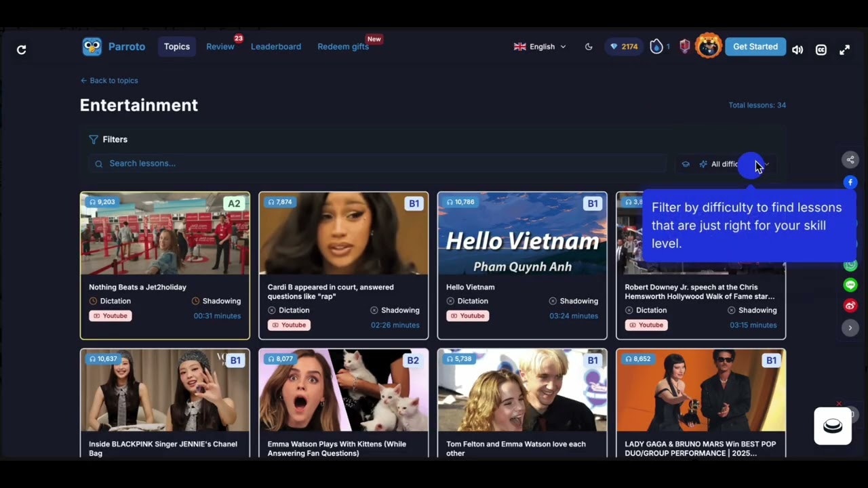Open the All difficulties dropdown
This screenshot has width=868, height=488.
pos(735,164)
